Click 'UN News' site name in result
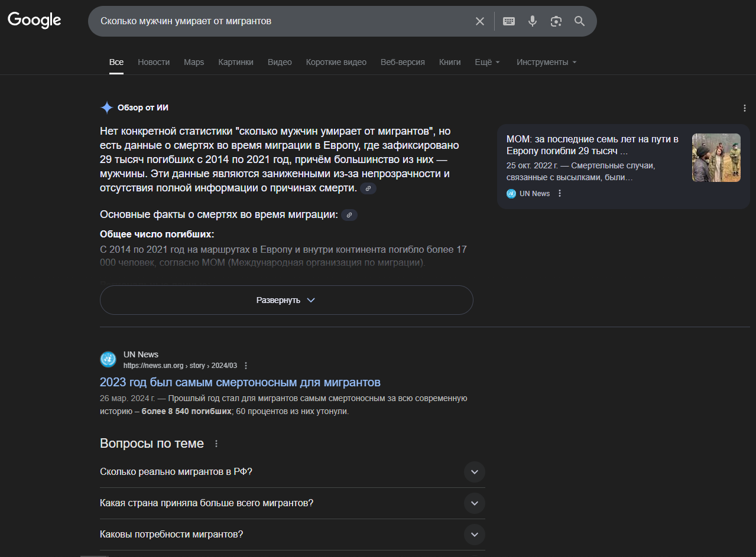Viewport: 756px width, 557px height. tap(141, 355)
